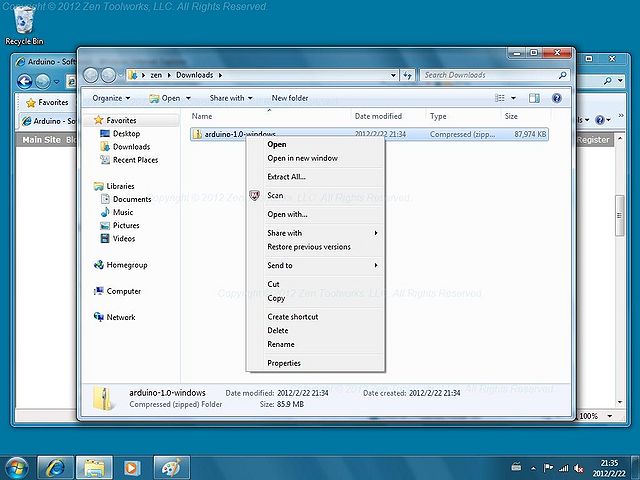The image size is (640, 480).
Task: Click the antivirus Scan shield icon
Action: tap(254, 196)
